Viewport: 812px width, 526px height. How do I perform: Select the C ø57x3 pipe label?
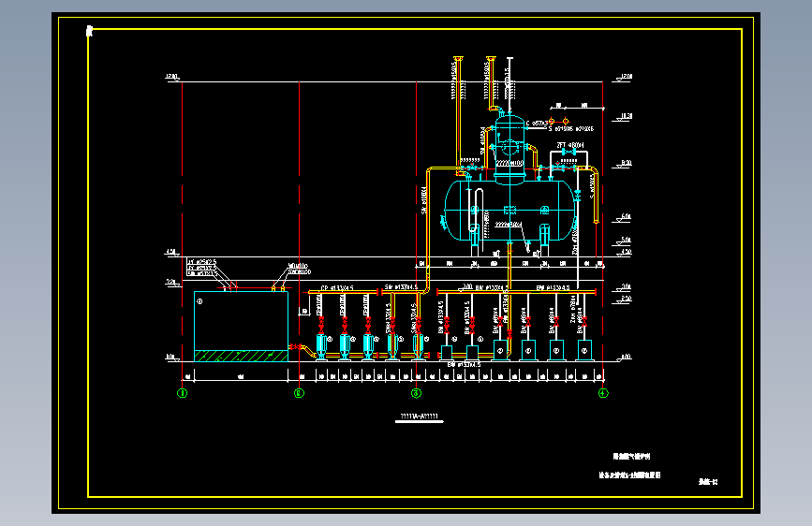(537, 124)
